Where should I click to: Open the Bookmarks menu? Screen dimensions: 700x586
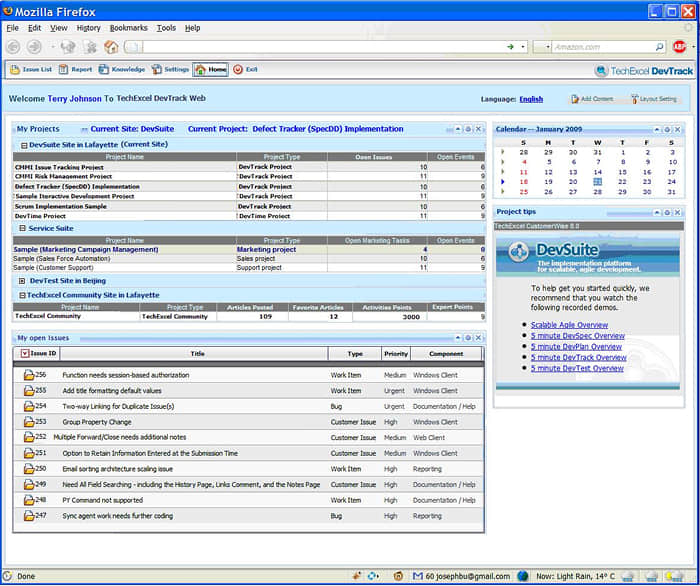129,28
